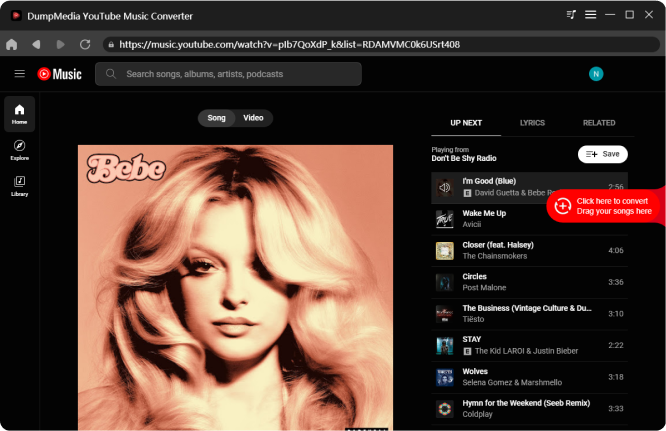The height and width of the screenshot is (431, 666).
Task: Click Don't Be Shy Radio title
Action: tap(464, 158)
